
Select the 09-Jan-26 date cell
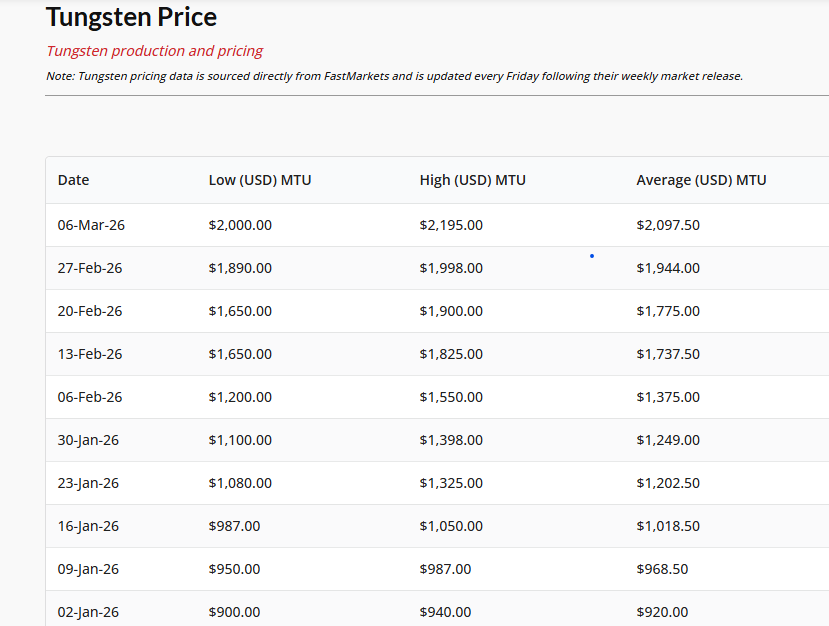coord(88,569)
